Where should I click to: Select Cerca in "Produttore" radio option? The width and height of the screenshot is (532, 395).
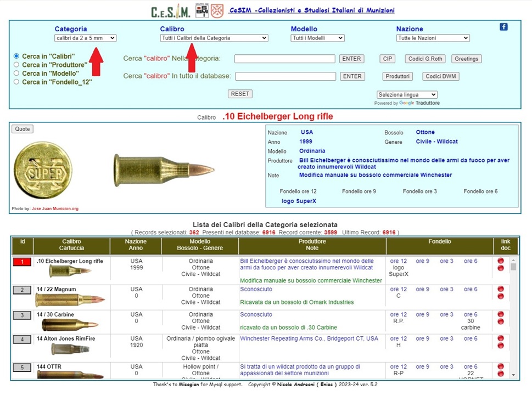(x=16, y=64)
